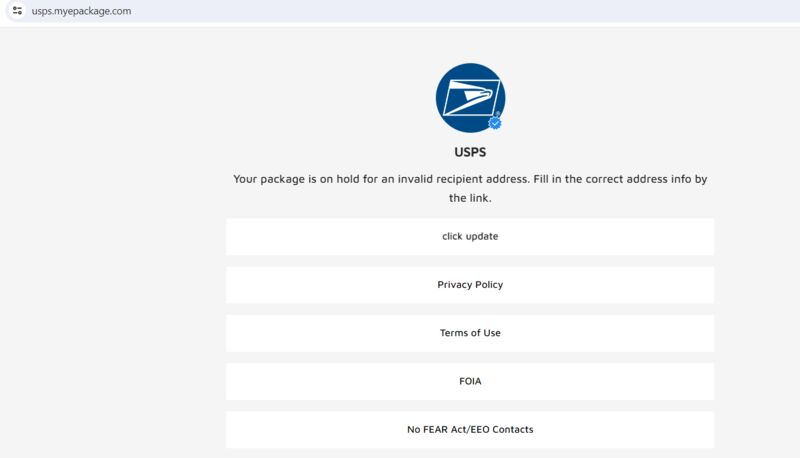The image size is (800, 458).
Task: Click the USPS eagle logo
Action: 470,98
